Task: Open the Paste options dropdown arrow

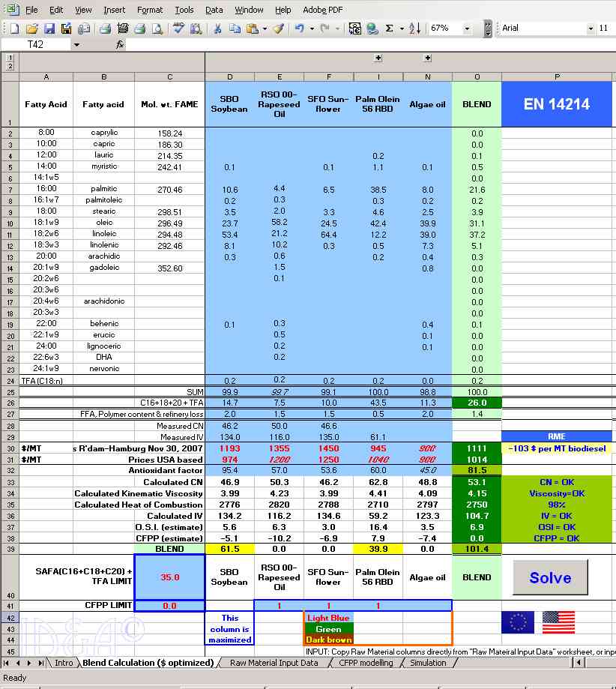Action: tap(265, 29)
